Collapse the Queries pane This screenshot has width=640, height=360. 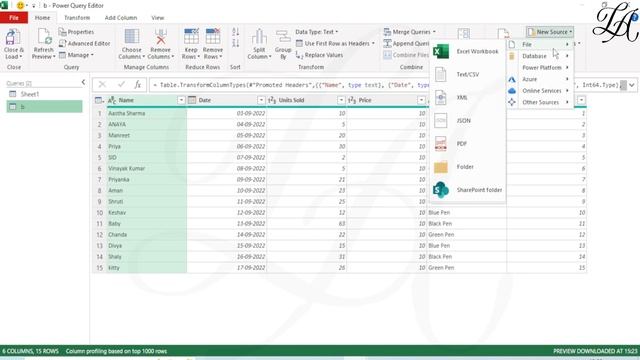pos(83,82)
